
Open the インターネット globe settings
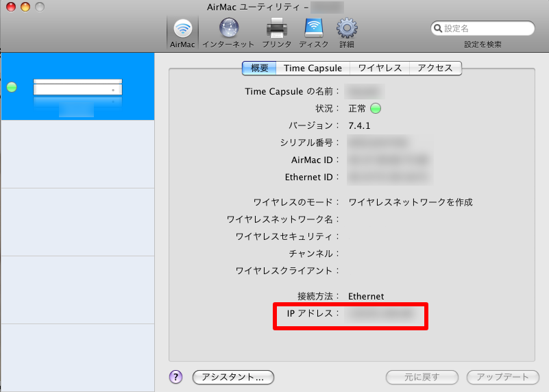[x=229, y=34]
